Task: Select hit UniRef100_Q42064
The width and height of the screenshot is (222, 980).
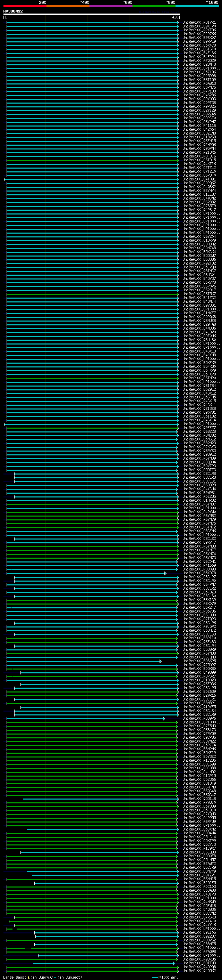Action: 199,130
